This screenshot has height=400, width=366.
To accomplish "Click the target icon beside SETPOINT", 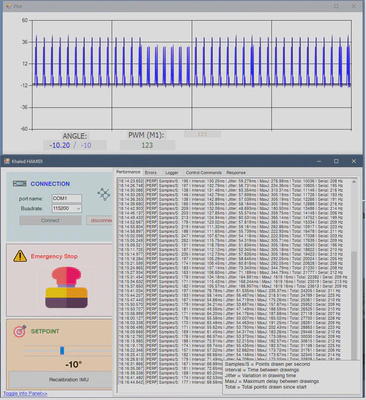I will click(x=20, y=331).
